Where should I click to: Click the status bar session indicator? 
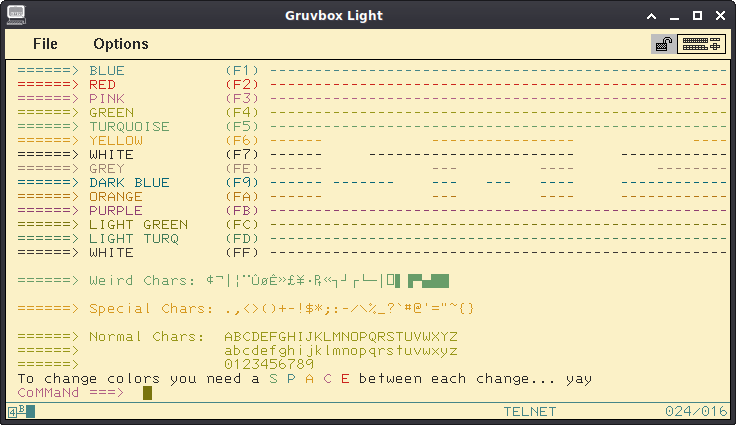pos(21,412)
